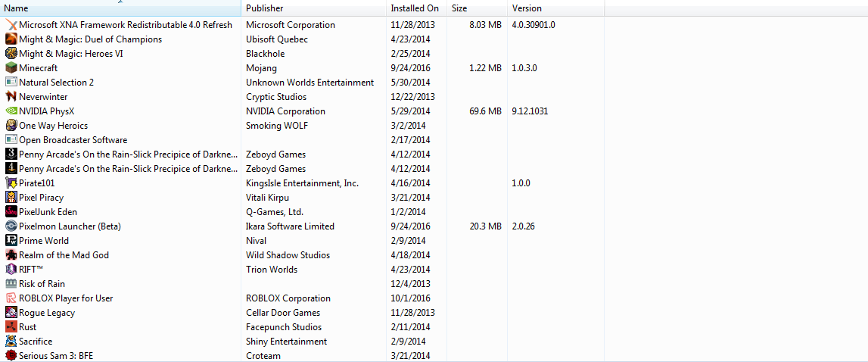This screenshot has width=868, height=362.
Task: Toggle the sort arrow above Name
Action: tap(120, 2)
